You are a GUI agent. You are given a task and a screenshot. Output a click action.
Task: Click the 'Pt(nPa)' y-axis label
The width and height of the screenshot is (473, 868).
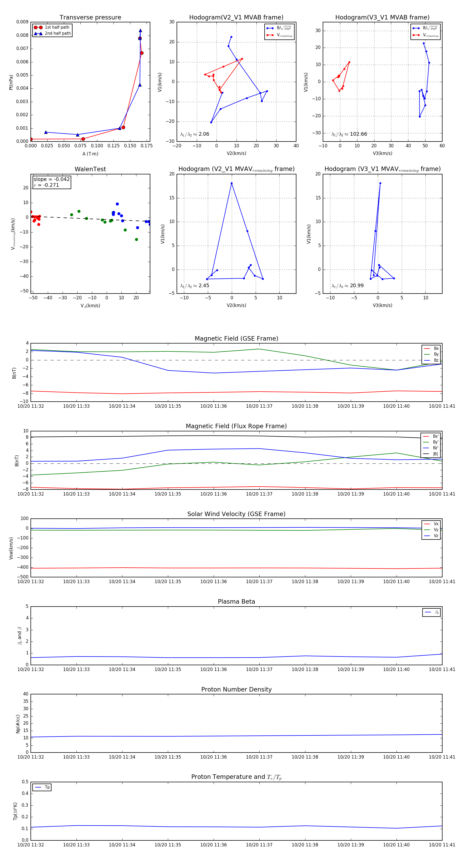coord(11,82)
